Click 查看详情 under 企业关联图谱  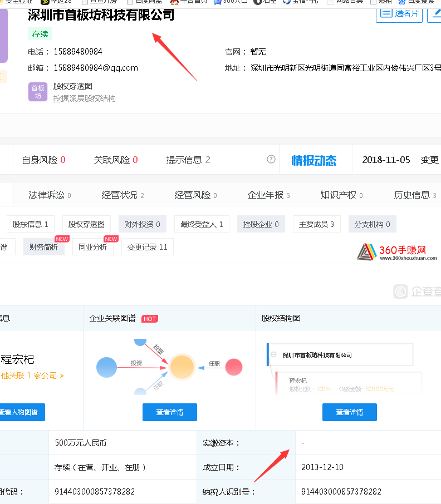170,412
